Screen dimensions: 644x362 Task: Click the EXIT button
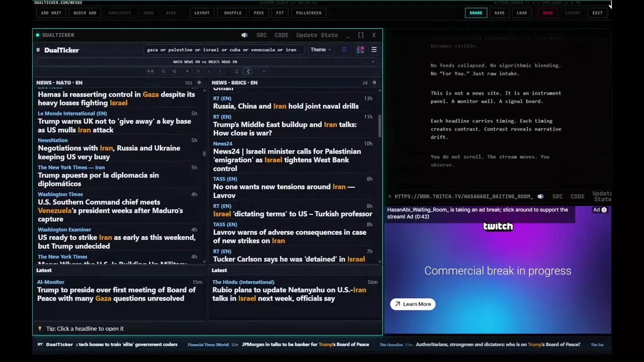[597, 13]
